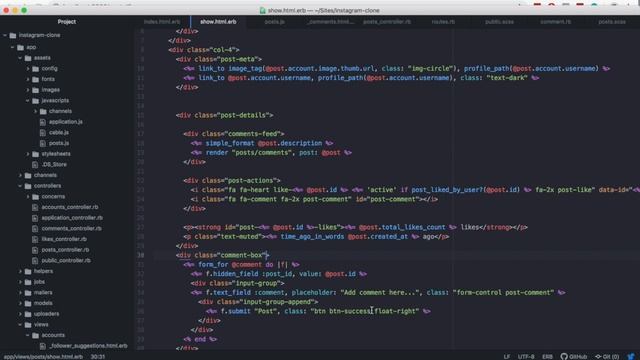Collapse the instagram-clone root folder
This screenshot has width=640, height=360.
5,36
